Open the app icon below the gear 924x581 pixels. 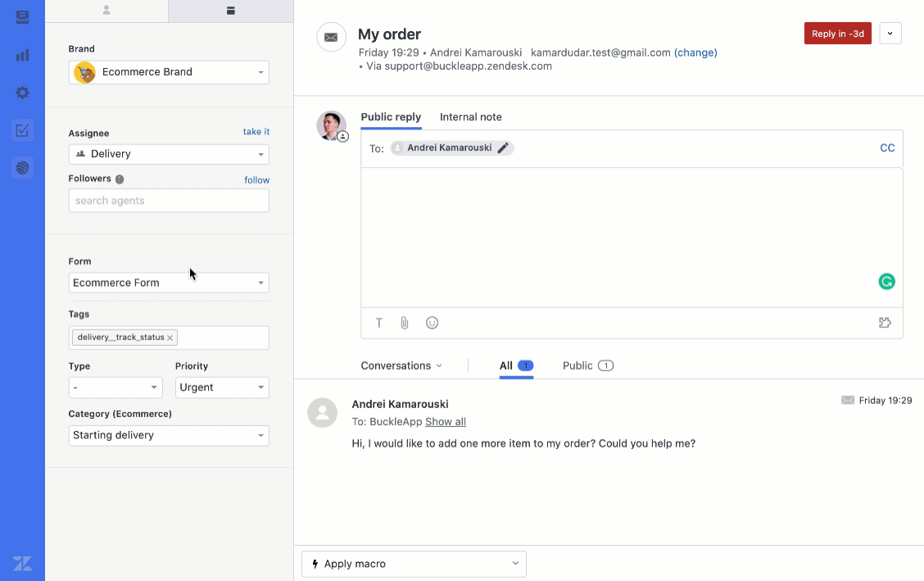coord(22,167)
